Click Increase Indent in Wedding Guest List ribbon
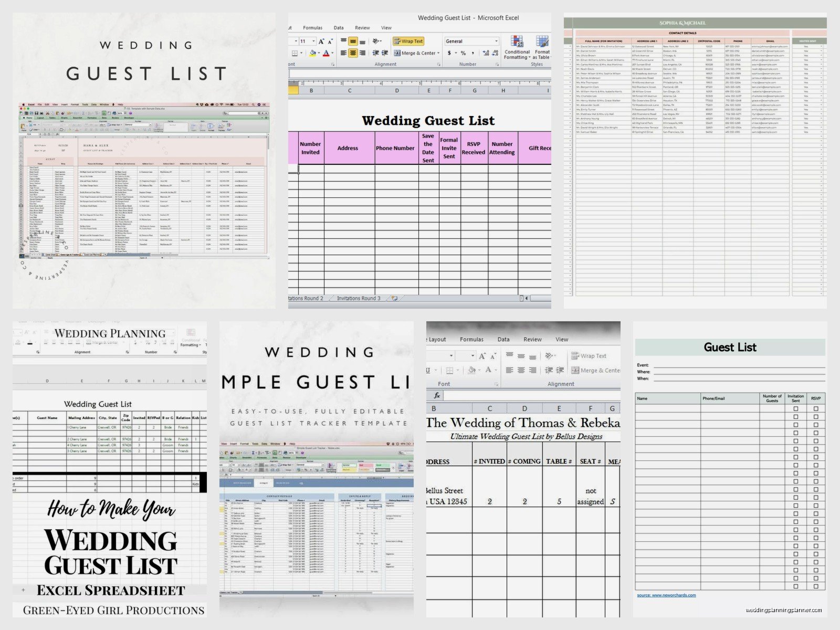The height and width of the screenshot is (630, 840). pyautogui.click(x=385, y=53)
